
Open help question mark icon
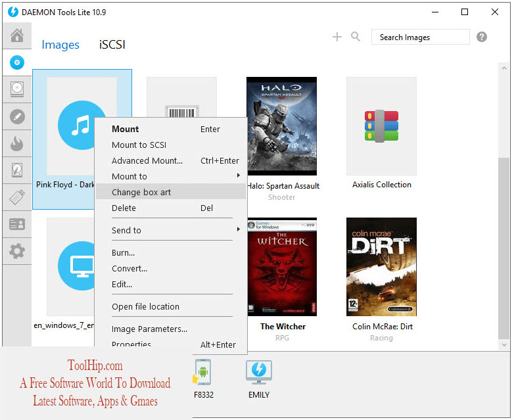point(482,37)
